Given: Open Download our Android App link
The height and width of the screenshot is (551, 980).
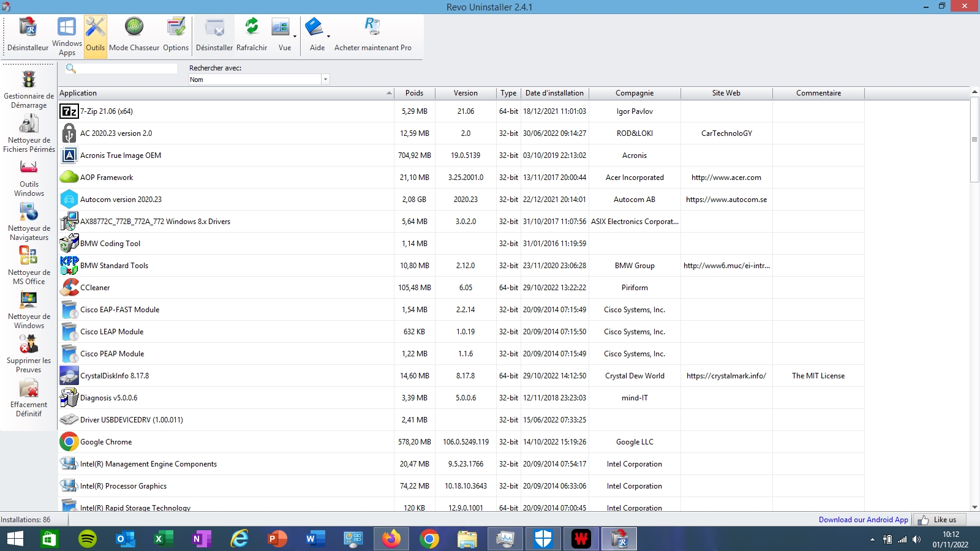Looking at the screenshot, I should (x=864, y=520).
